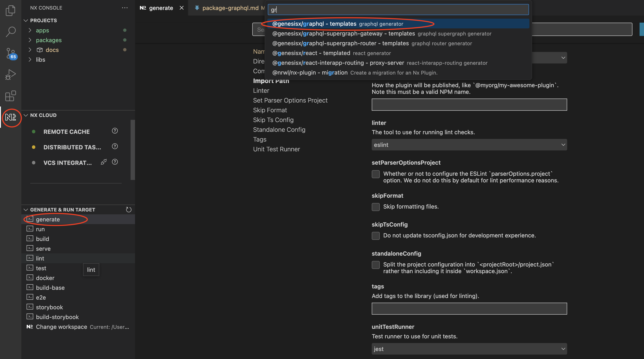Viewport: 644px width, 359px height.
Task: Focus the generator quick pick search input
Action: tap(398, 10)
